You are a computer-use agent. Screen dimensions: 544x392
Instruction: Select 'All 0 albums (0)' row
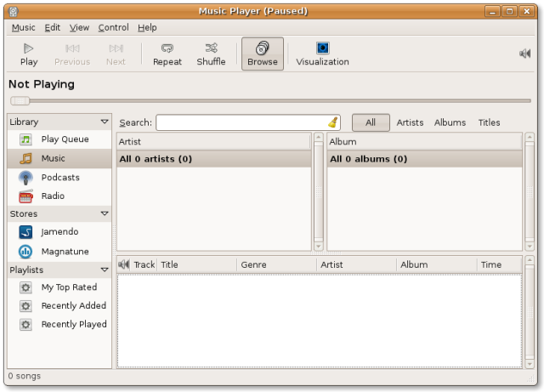point(425,159)
